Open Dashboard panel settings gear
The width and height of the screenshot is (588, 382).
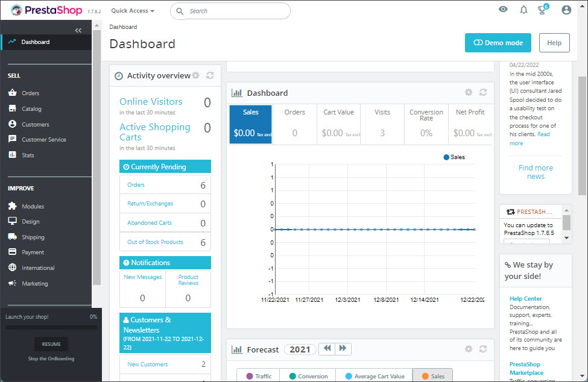469,92
